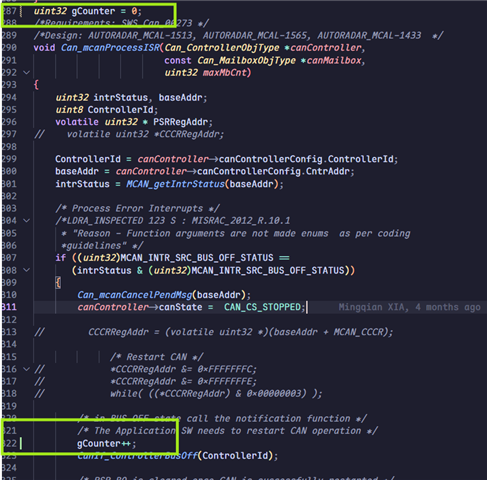Screen dimensions: 487x480
Task: Collapse the fold chevron at line 292
Action: (27, 73)
